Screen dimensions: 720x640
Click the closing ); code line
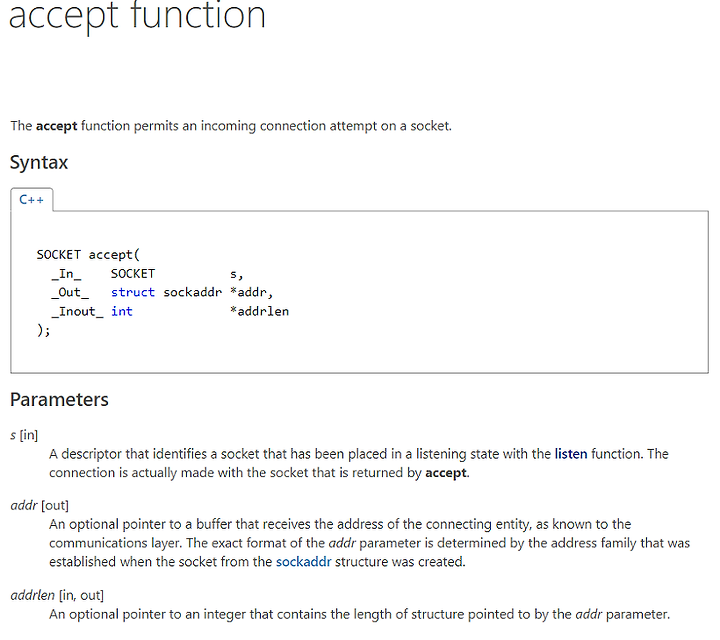point(44,330)
